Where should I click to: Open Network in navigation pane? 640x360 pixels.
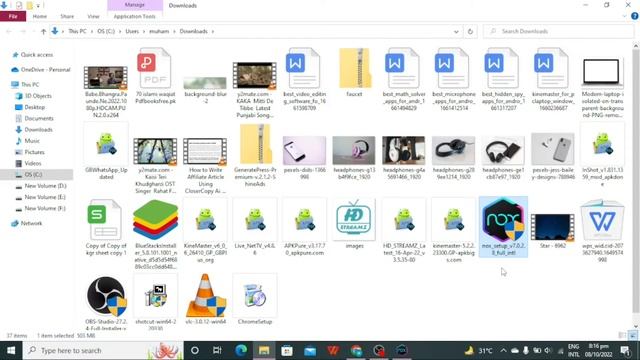click(x=31, y=223)
